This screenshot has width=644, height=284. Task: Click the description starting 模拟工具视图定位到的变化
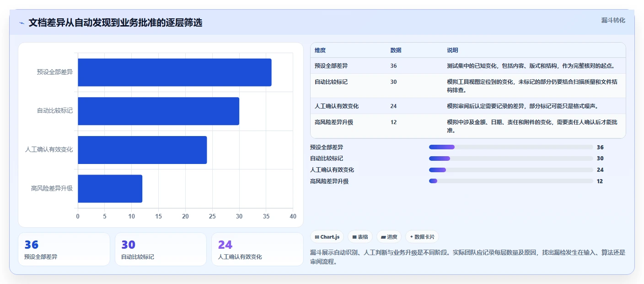[x=533, y=86]
